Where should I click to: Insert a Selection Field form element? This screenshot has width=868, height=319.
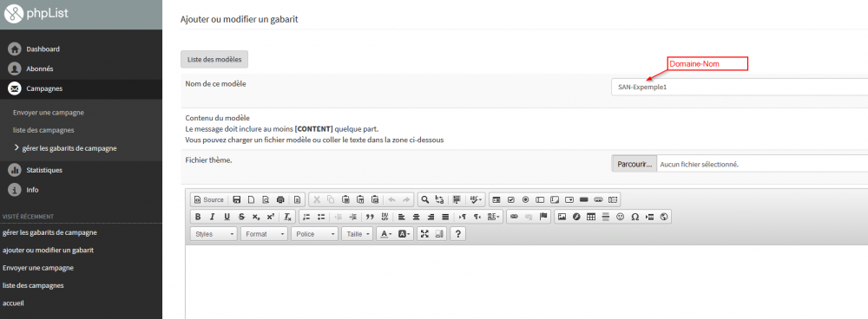pos(569,199)
